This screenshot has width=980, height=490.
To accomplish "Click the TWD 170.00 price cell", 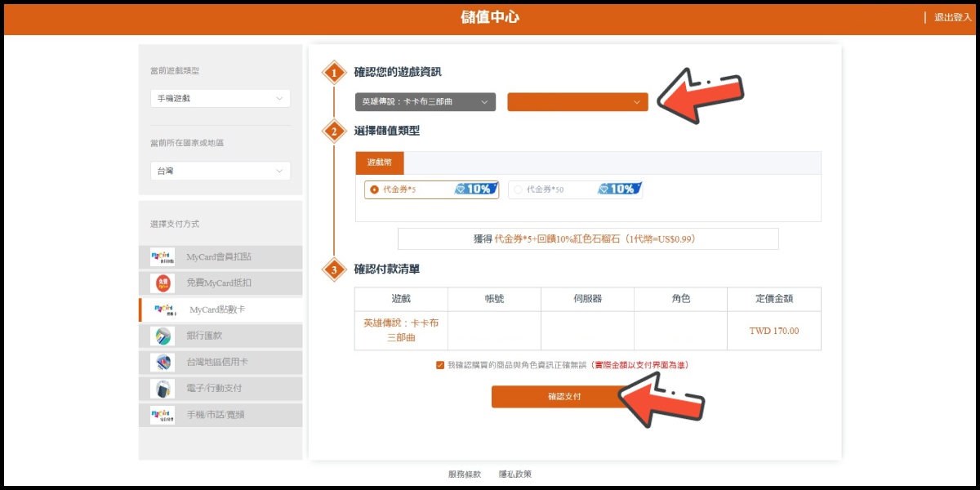I will [774, 331].
